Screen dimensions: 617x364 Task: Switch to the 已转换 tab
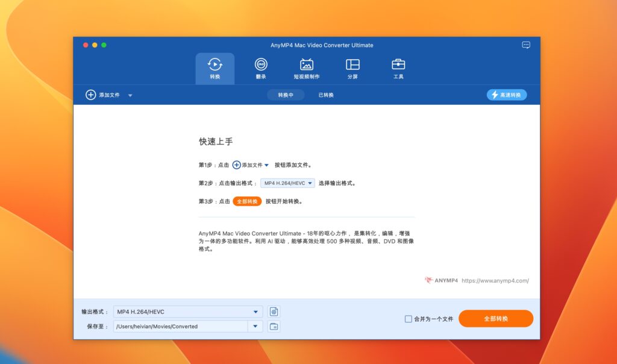tap(326, 95)
